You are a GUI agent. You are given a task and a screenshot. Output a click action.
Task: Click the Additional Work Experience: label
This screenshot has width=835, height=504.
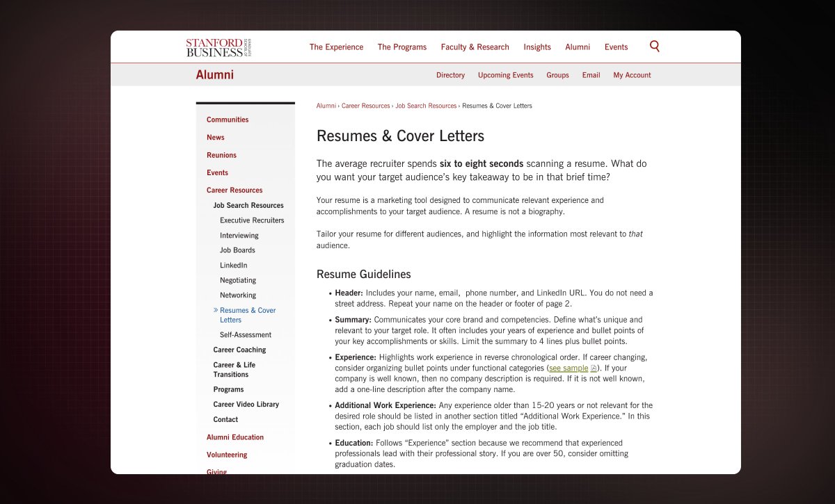pos(385,405)
